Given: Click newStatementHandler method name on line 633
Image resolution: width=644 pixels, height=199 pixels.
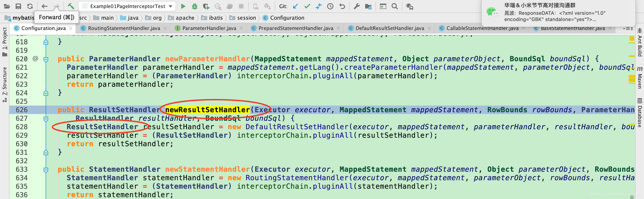Looking at the screenshot, I should (207, 169).
